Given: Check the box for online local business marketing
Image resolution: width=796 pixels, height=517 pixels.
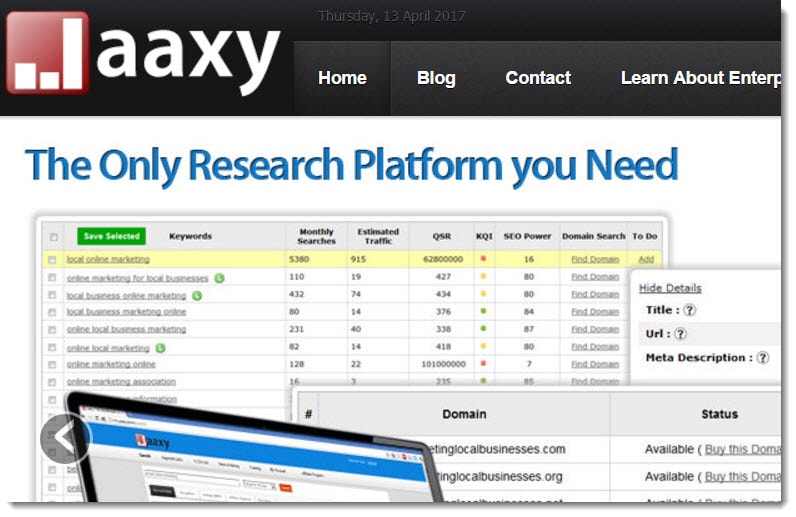Looking at the screenshot, I should click(x=52, y=330).
